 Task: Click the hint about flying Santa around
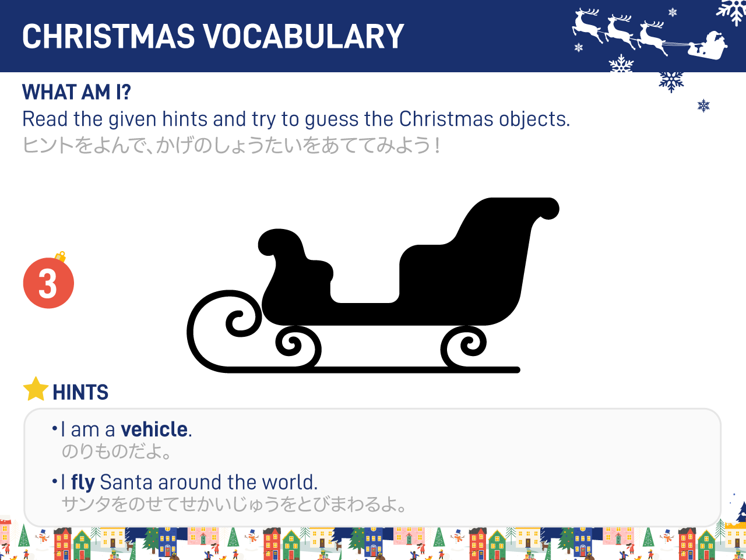185,482
